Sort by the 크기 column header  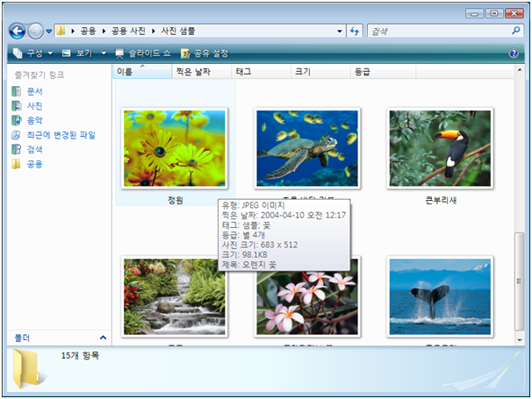[x=320, y=72]
